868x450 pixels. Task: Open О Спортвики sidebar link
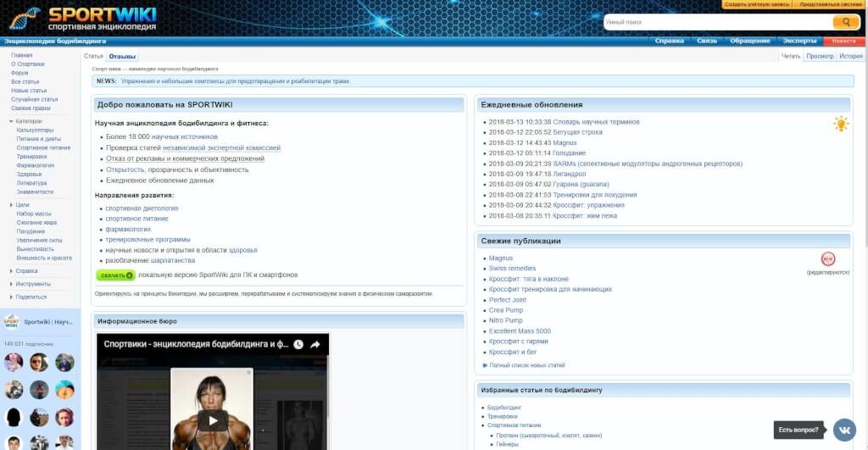click(x=28, y=64)
